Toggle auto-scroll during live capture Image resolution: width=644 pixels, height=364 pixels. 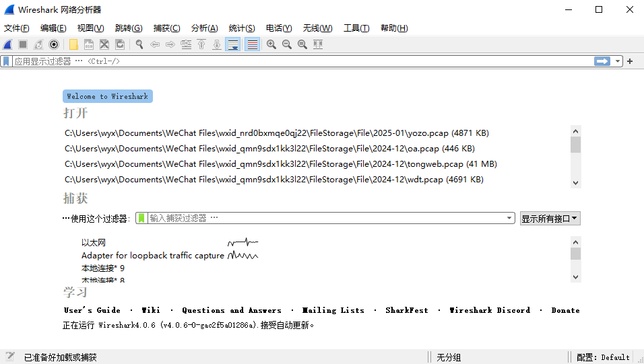232,44
